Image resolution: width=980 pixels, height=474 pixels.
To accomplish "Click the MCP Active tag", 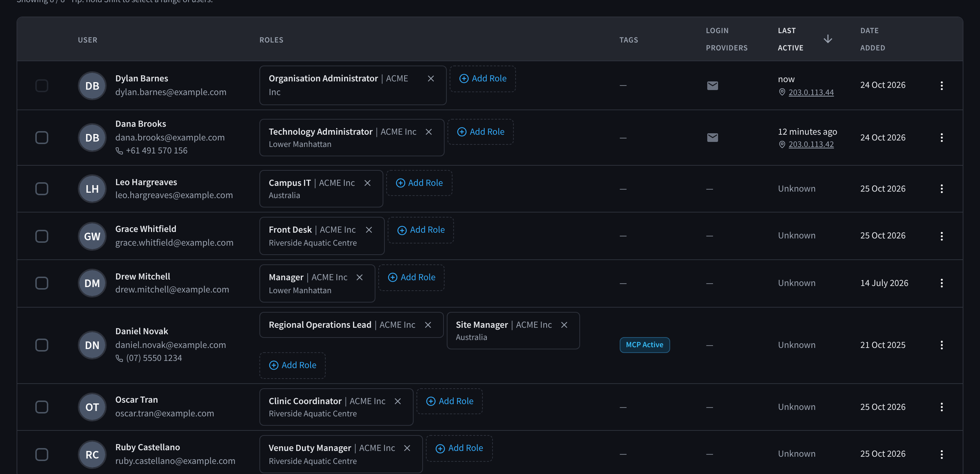I will pos(645,345).
